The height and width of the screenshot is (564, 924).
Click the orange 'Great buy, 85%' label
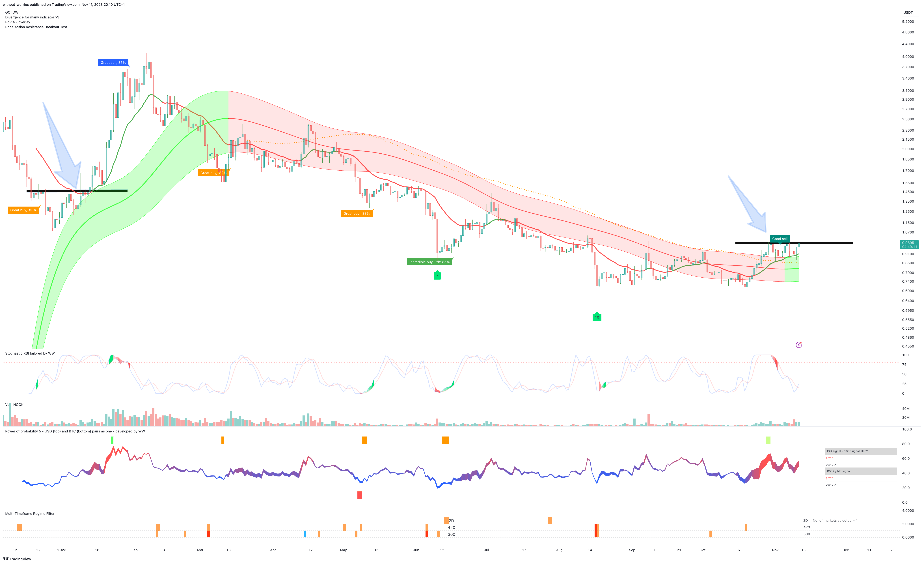point(23,210)
